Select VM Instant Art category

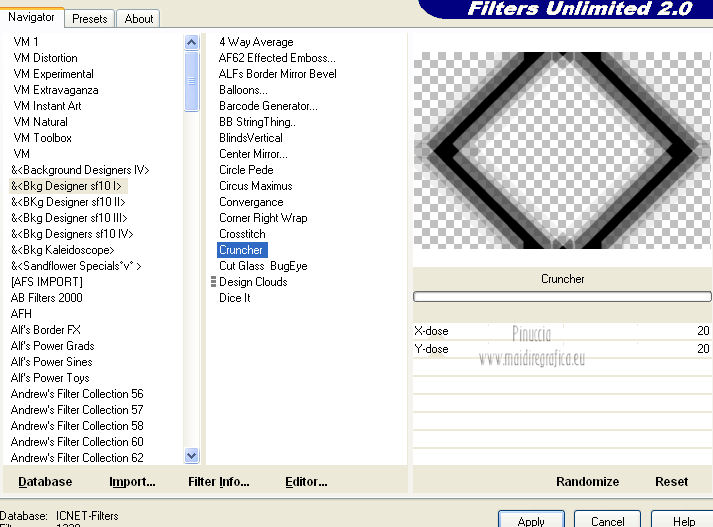click(x=47, y=106)
